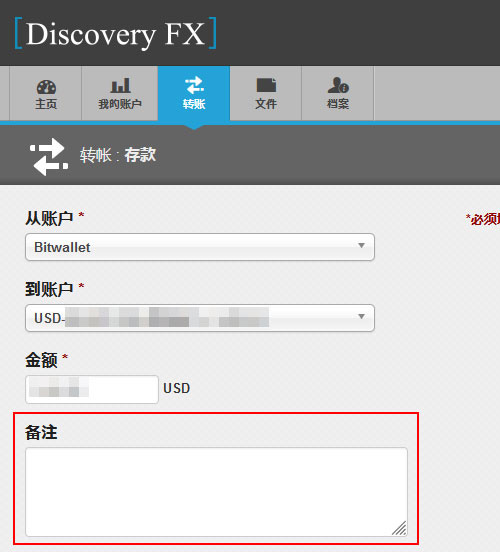The width and height of the screenshot is (500, 552).
Task: Click the user info icon for 档案
Action: coord(338,85)
